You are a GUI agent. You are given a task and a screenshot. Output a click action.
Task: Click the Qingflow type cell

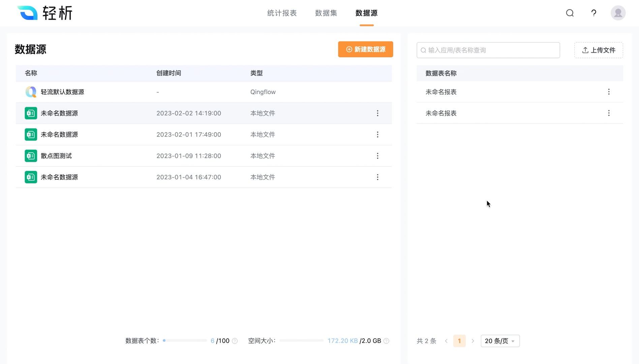click(263, 92)
